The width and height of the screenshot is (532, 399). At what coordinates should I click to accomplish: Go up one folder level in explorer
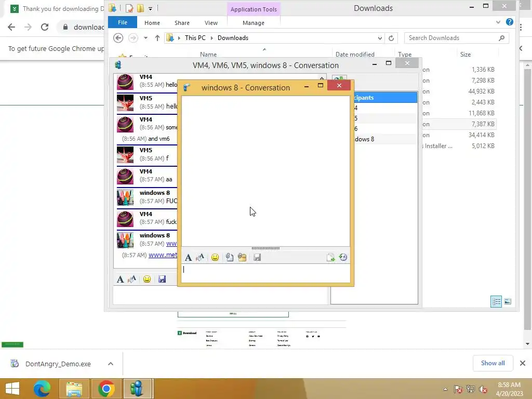(157, 38)
